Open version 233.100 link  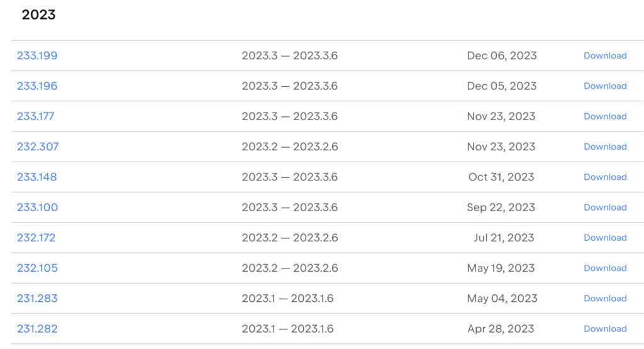[x=37, y=208]
